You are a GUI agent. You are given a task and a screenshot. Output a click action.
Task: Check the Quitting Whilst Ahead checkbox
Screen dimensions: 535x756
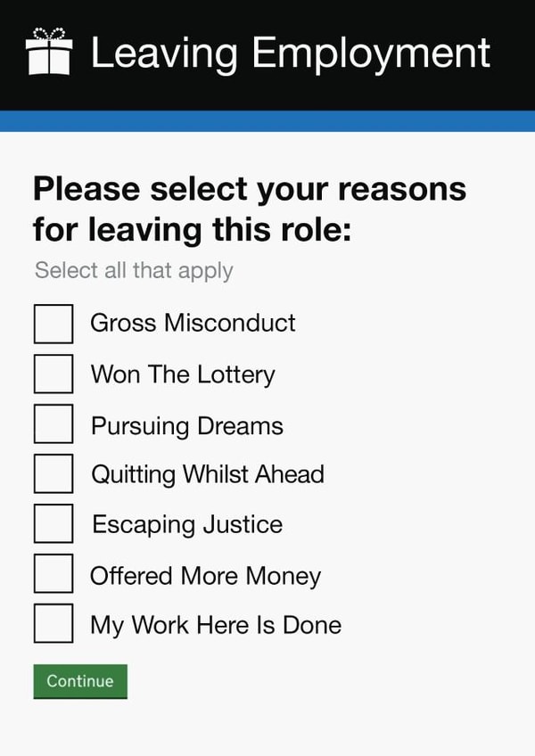53,473
